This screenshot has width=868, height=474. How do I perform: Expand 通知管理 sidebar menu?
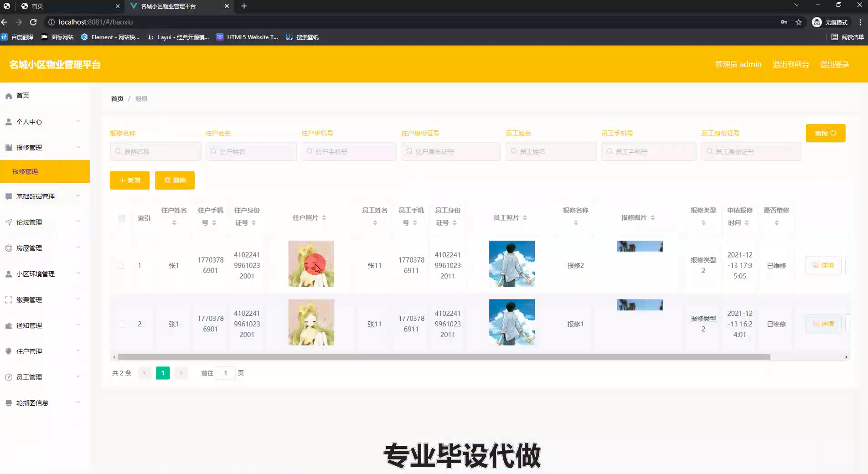tap(45, 325)
